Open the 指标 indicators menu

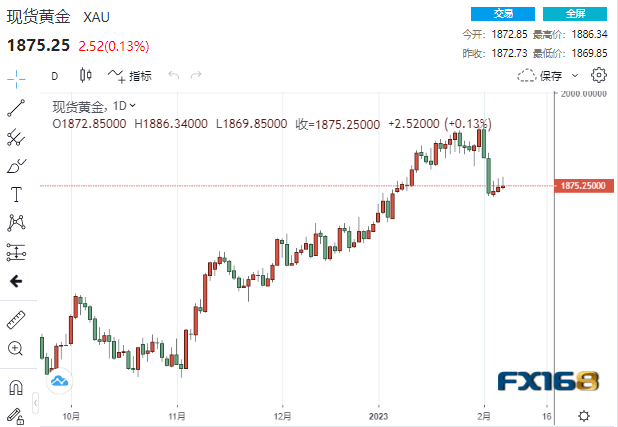130,75
